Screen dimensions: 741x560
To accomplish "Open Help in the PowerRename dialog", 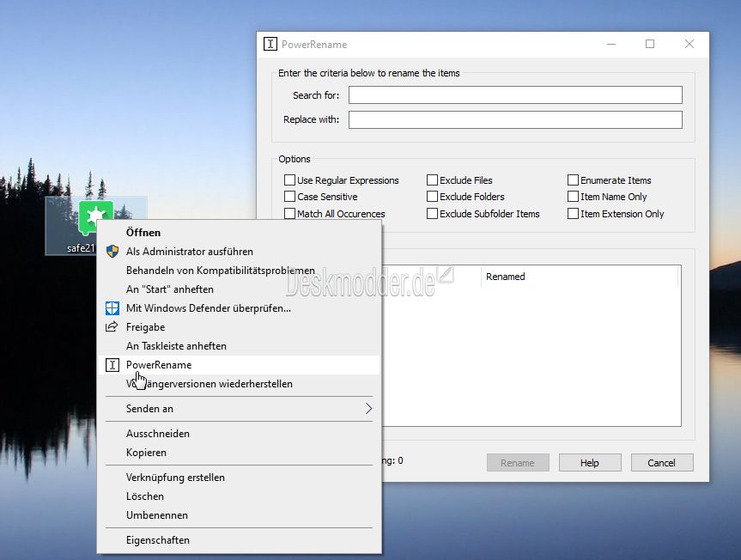I will click(590, 463).
